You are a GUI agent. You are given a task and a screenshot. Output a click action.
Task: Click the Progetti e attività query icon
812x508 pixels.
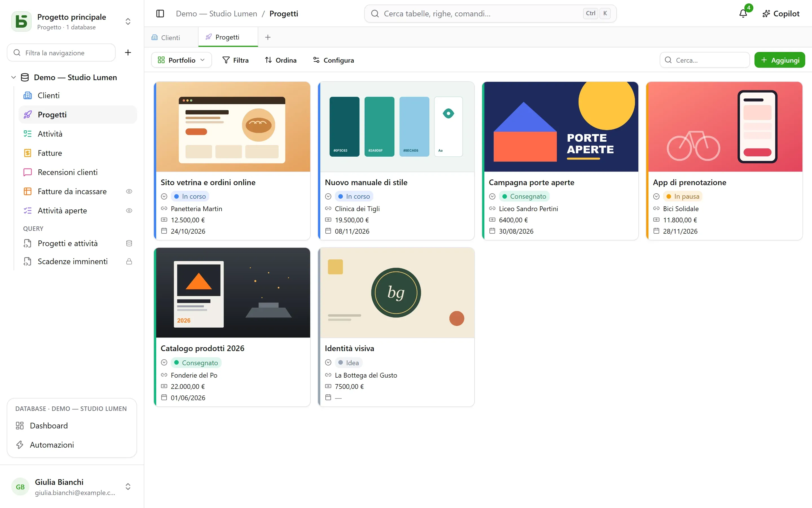(28, 243)
